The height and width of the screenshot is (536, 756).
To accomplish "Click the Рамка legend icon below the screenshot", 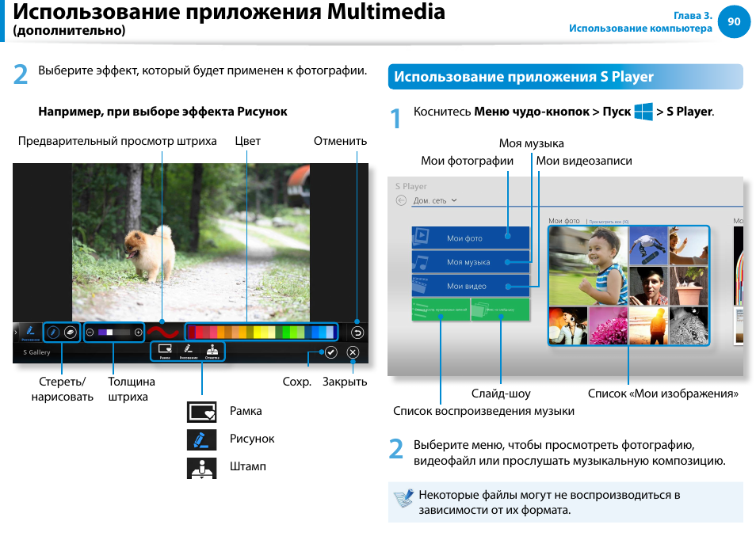I will pos(201,412).
